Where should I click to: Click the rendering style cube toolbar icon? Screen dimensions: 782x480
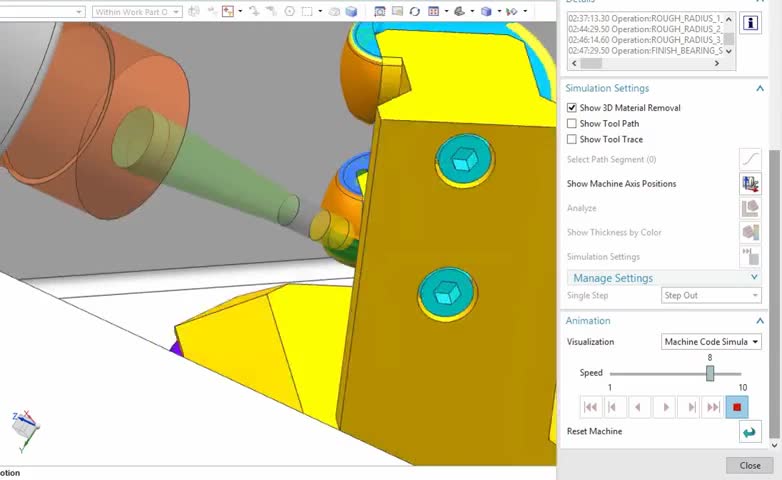486,11
